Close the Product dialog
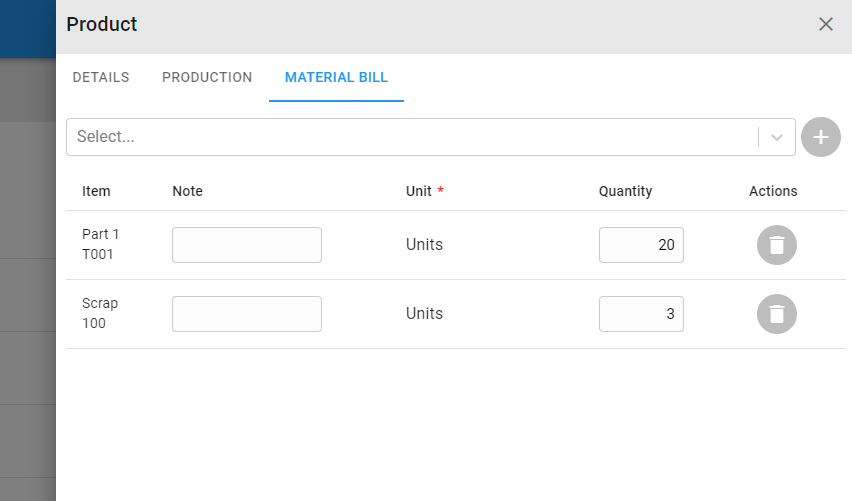Screen dimensions: 852x501 825,24
